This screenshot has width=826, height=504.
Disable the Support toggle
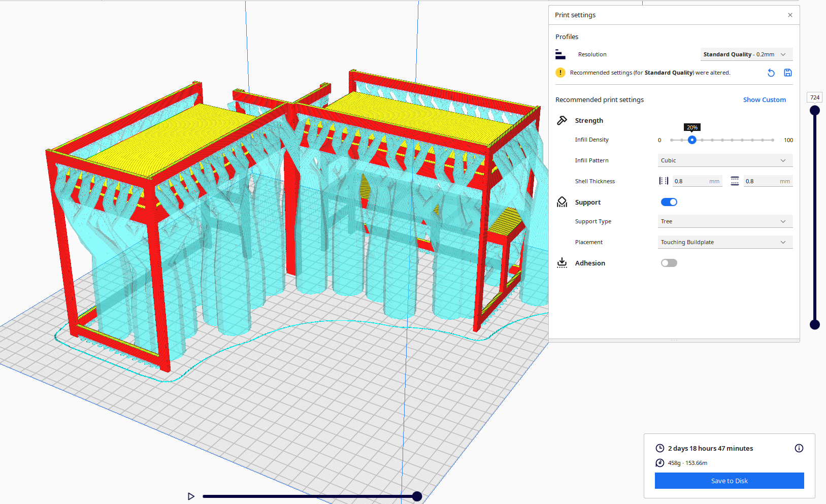pyautogui.click(x=669, y=201)
